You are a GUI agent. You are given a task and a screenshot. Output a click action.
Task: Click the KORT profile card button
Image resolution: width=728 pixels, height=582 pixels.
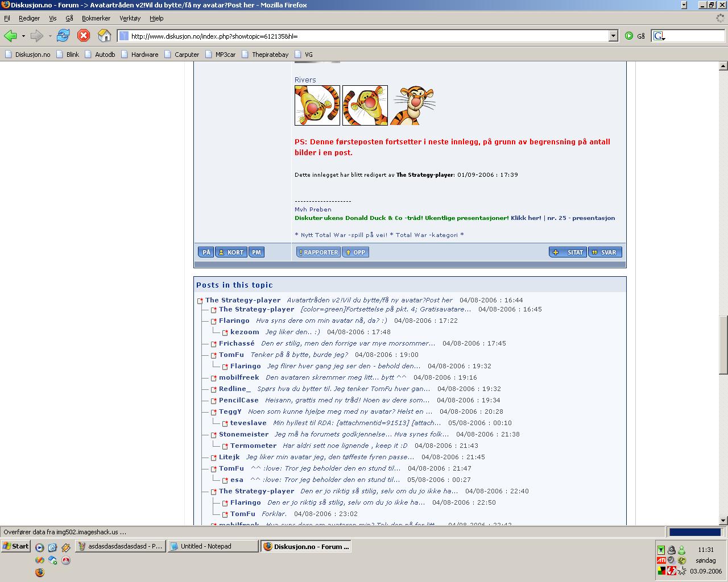[x=231, y=252]
